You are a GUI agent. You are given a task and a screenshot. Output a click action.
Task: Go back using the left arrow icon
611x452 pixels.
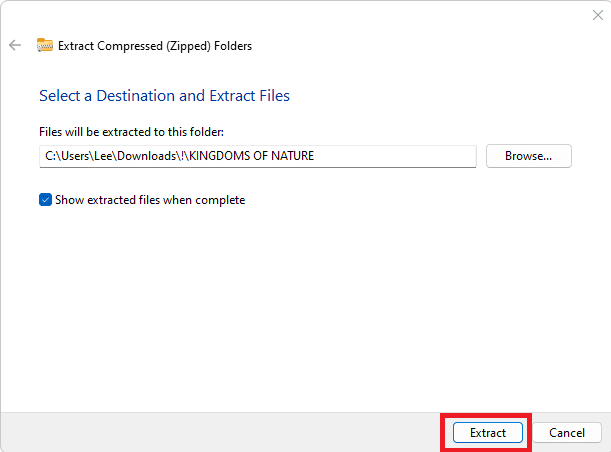point(15,45)
